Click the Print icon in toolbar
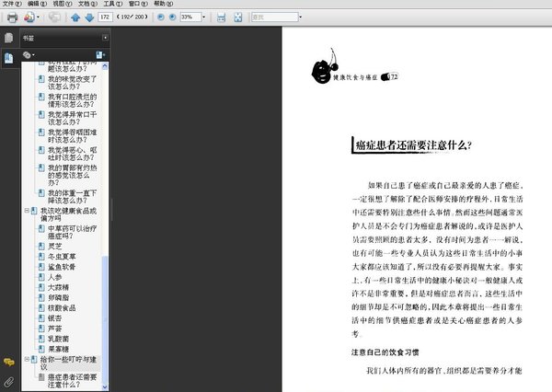This screenshot has width=552, height=392. (12, 17)
